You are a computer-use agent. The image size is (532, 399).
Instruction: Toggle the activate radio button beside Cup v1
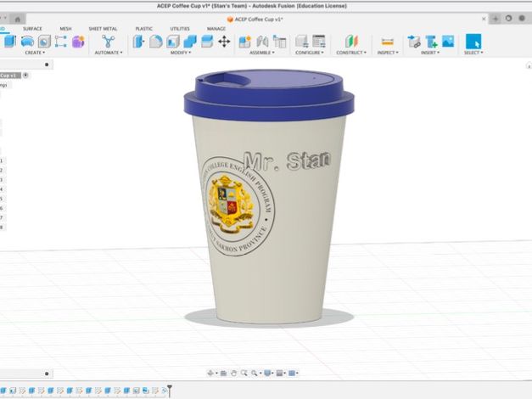pyautogui.click(x=25, y=75)
